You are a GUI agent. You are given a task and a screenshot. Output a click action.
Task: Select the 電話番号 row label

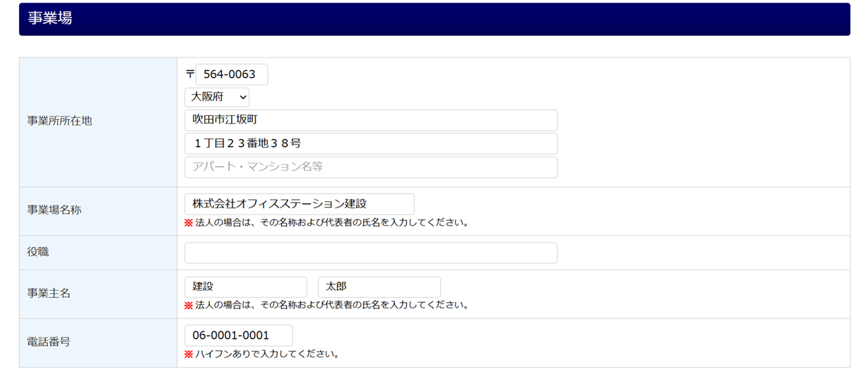tap(49, 342)
